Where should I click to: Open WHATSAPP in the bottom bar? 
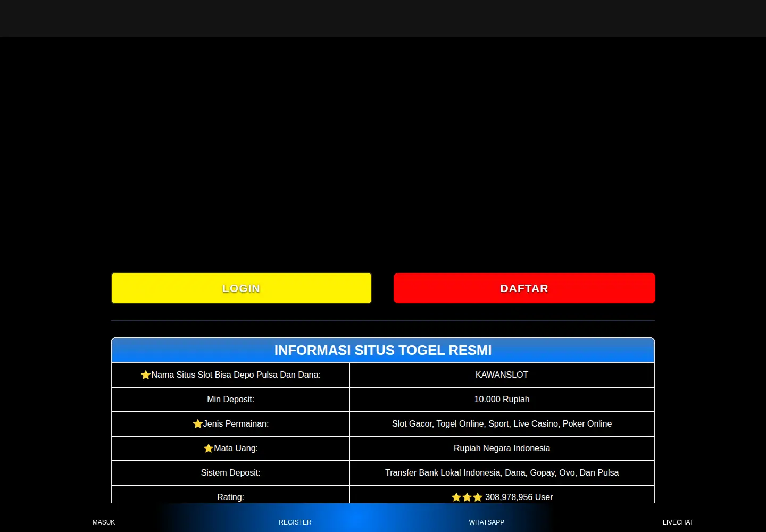coord(487,522)
